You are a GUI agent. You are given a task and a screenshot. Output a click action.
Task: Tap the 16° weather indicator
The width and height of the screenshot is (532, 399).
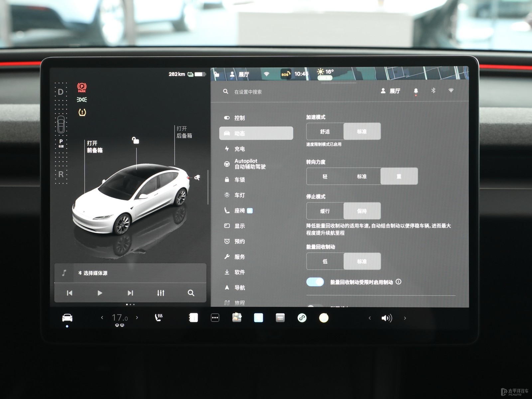(326, 72)
